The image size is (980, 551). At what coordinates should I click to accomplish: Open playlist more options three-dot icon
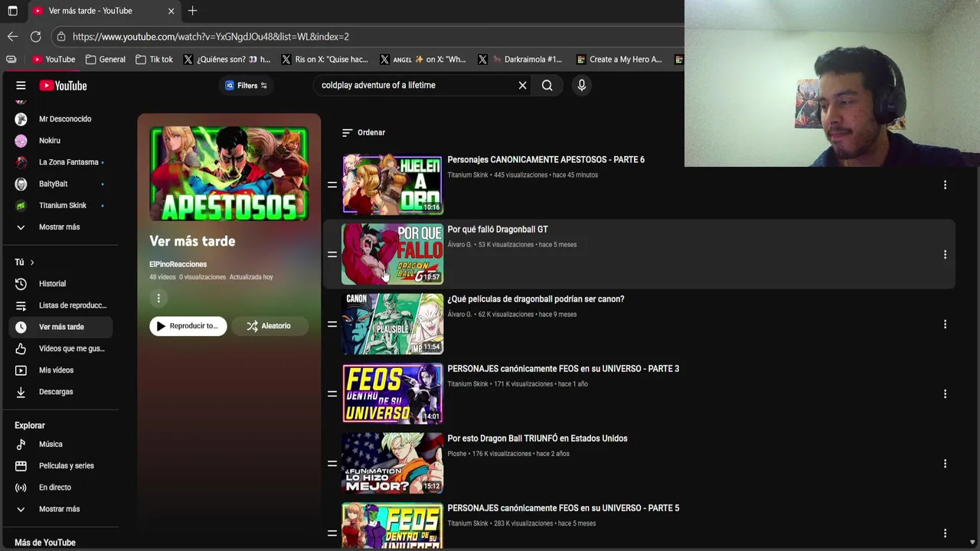158,298
